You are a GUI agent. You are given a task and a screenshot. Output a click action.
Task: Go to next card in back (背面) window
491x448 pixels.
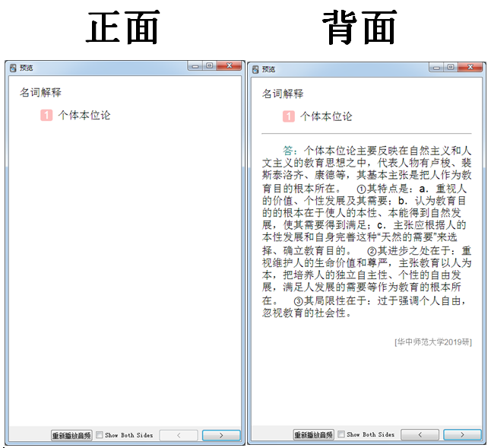tap(462, 434)
